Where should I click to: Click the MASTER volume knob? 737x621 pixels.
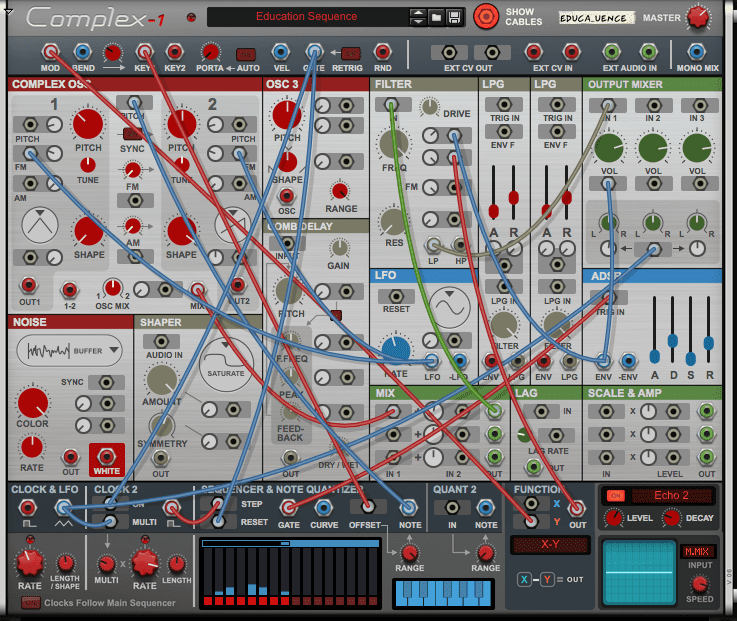(698, 17)
